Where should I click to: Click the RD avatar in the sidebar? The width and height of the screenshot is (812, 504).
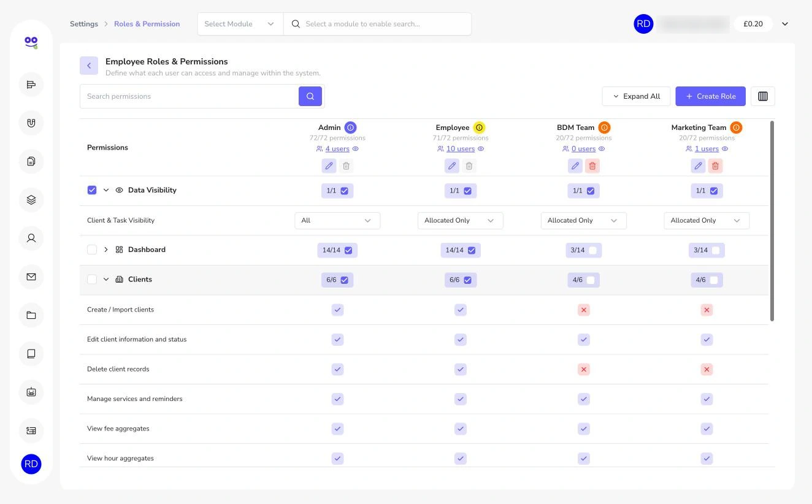31,464
